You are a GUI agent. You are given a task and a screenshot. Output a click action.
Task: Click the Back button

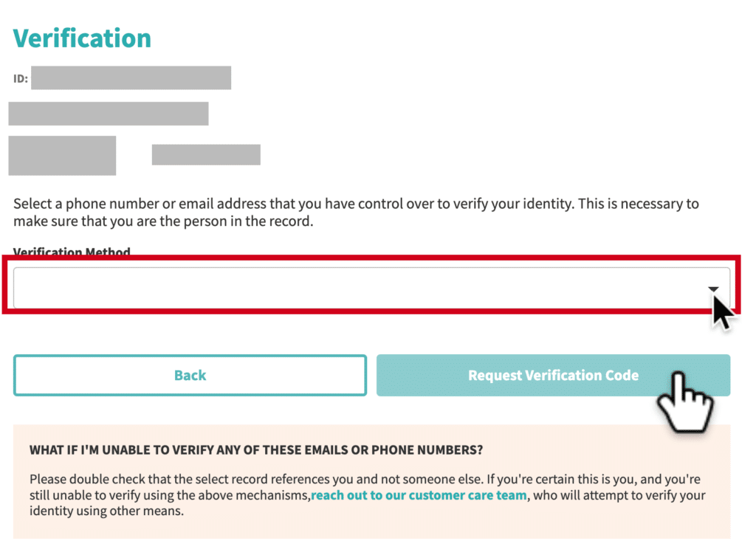tap(190, 376)
